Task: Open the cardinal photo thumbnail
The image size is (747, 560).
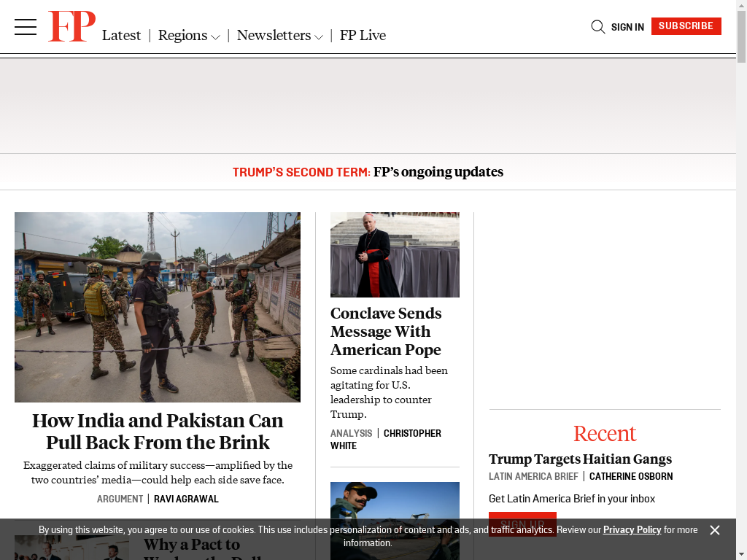Action: 395,254
